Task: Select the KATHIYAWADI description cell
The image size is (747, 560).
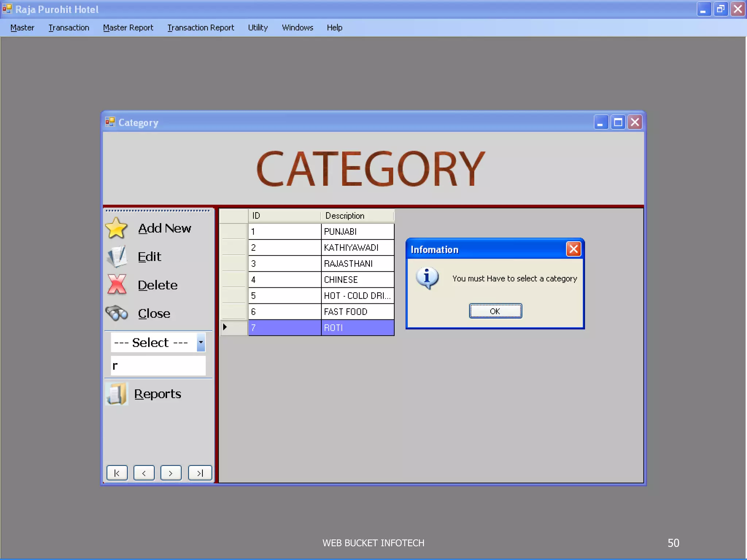Action: pos(357,248)
